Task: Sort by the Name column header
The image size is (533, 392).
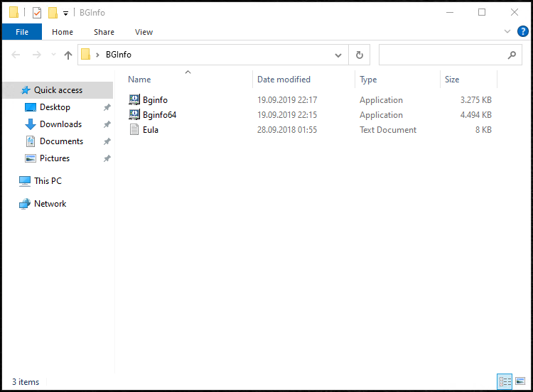Action: click(139, 80)
